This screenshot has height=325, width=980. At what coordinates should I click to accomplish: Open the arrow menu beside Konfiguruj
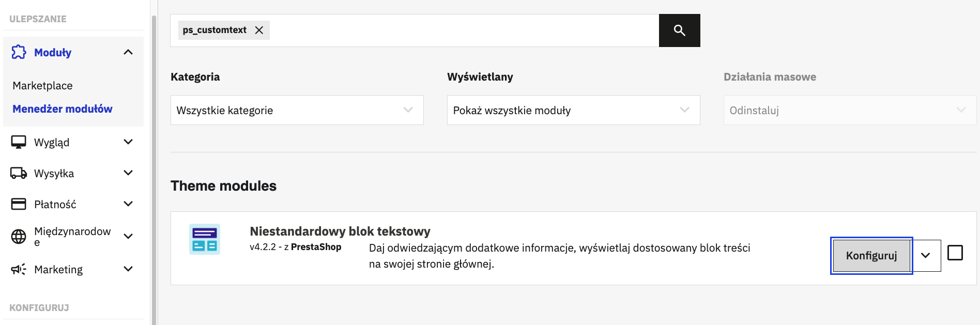(926, 255)
